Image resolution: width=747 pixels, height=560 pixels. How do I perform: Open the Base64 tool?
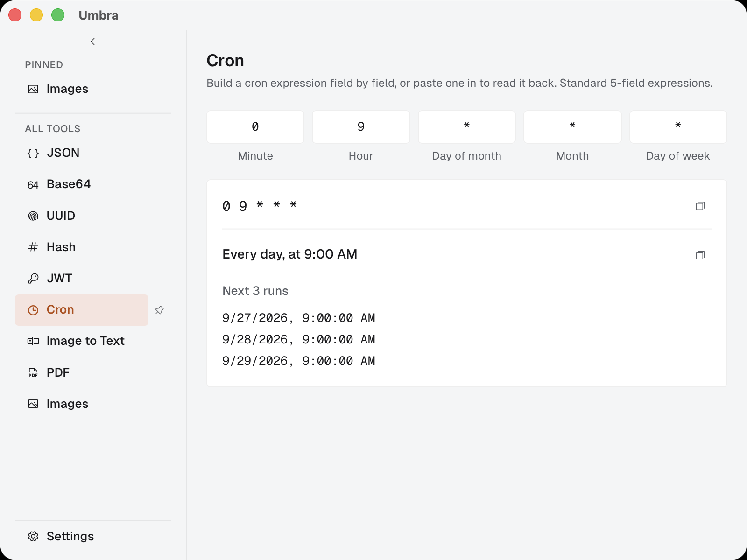point(82,184)
